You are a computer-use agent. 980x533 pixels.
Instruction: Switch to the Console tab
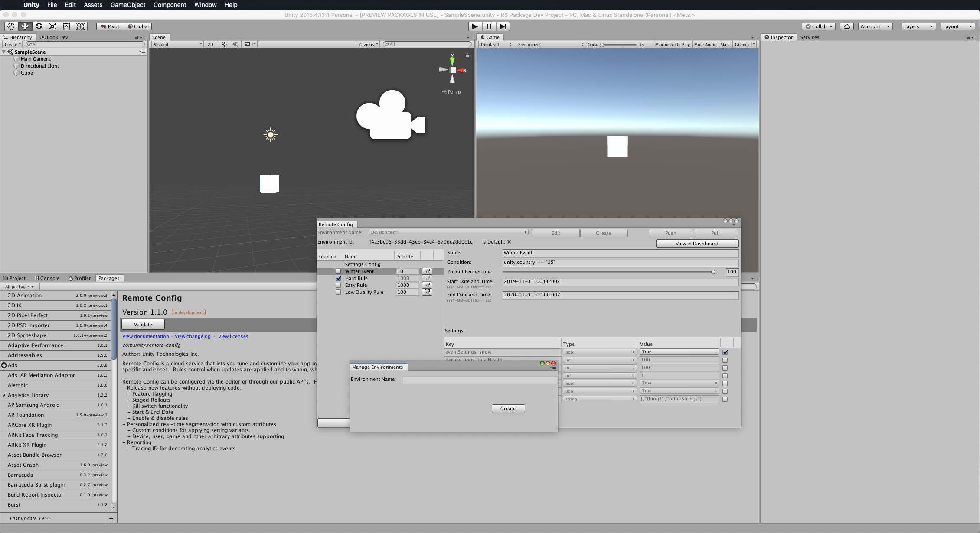[49, 278]
